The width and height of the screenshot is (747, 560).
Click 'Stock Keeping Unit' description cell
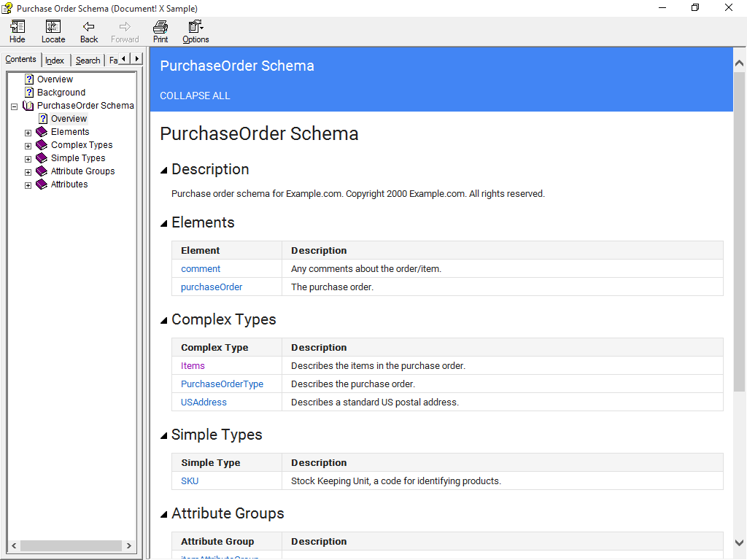503,481
